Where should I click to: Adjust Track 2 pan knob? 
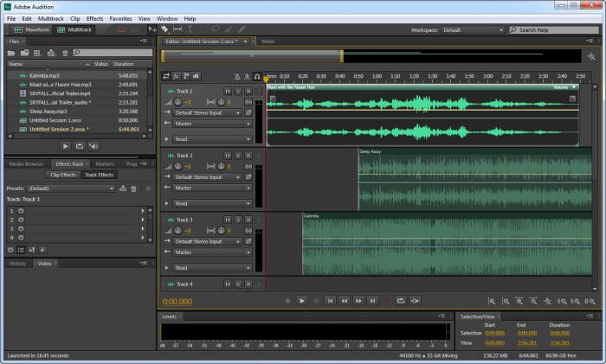click(x=221, y=166)
